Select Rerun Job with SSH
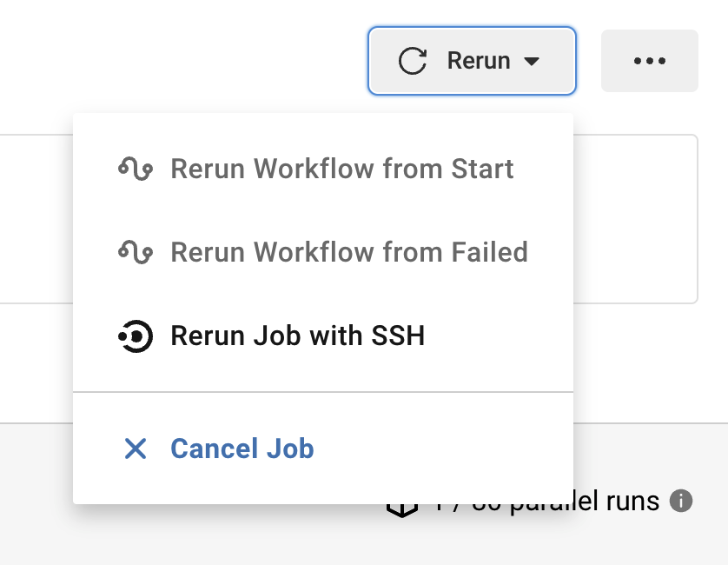Image resolution: width=728 pixels, height=565 pixels. tap(297, 336)
